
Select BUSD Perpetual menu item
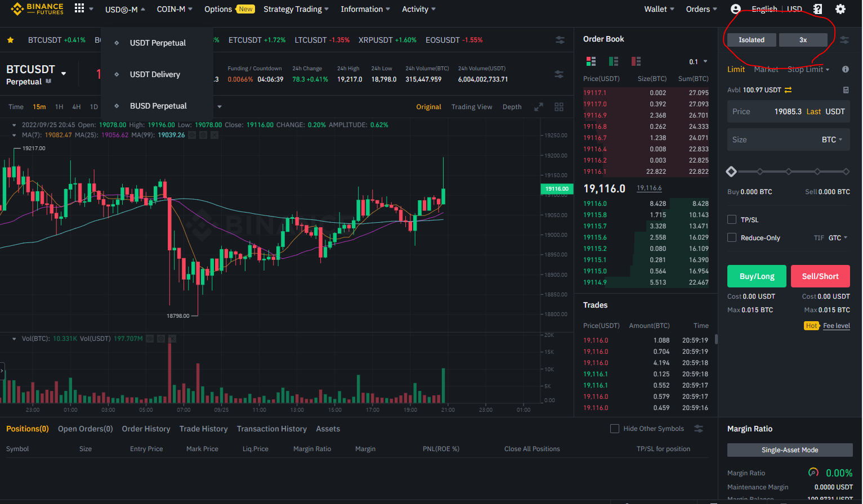[157, 106]
